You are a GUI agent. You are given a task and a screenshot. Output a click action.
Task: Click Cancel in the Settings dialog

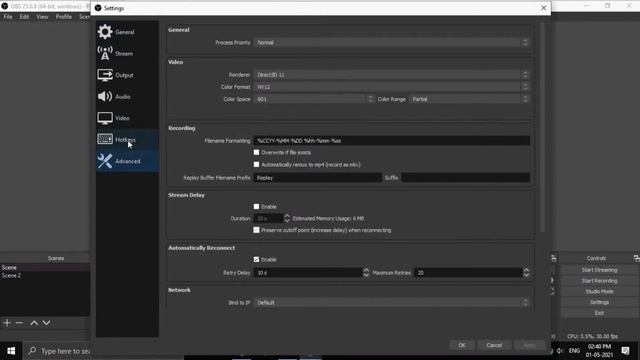[494, 345]
